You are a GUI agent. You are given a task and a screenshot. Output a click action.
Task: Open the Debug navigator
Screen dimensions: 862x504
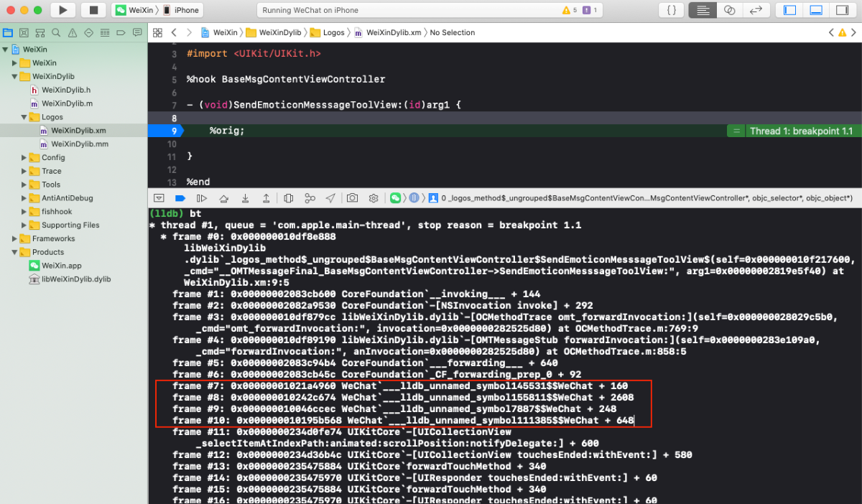click(105, 33)
